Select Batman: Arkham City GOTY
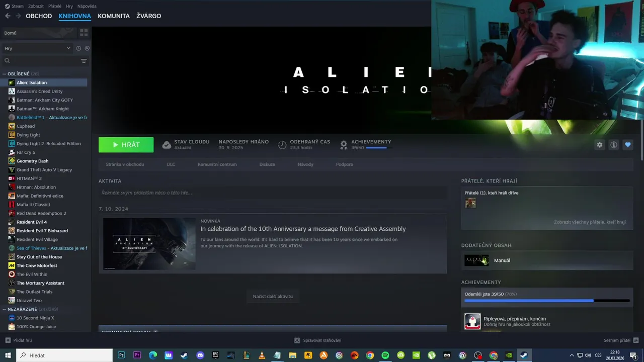The height and width of the screenshot is (362, 644). click(x=45, y=100)
